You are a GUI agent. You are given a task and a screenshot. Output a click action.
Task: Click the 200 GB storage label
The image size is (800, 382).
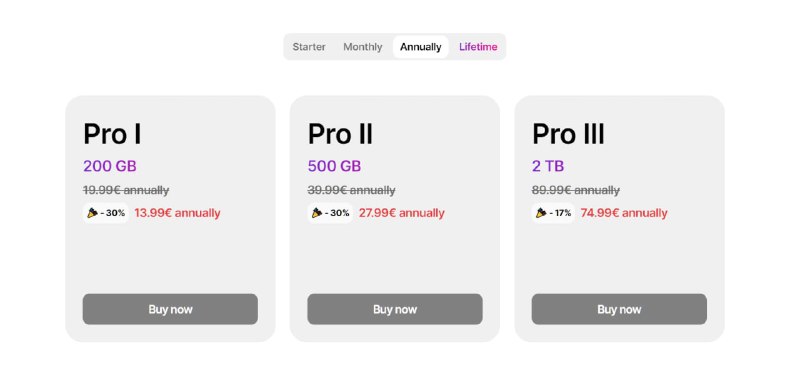110,166
